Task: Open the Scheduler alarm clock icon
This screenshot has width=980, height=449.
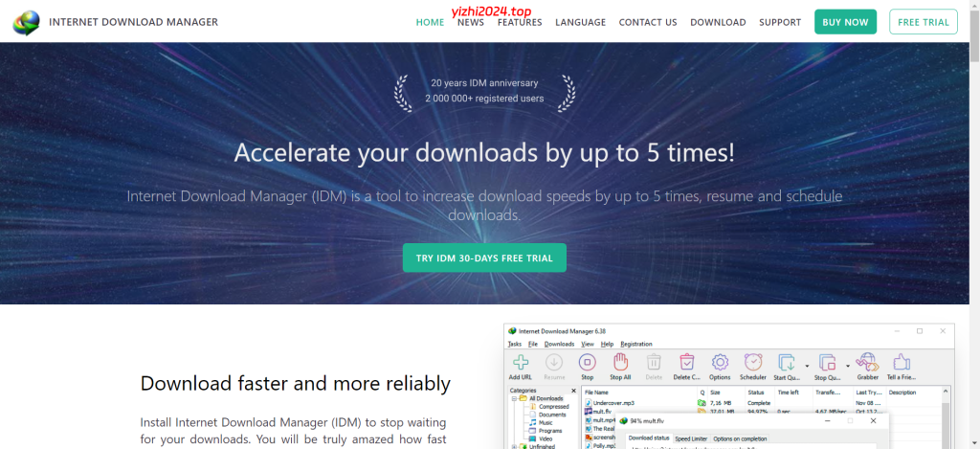Action: (753, 363)
